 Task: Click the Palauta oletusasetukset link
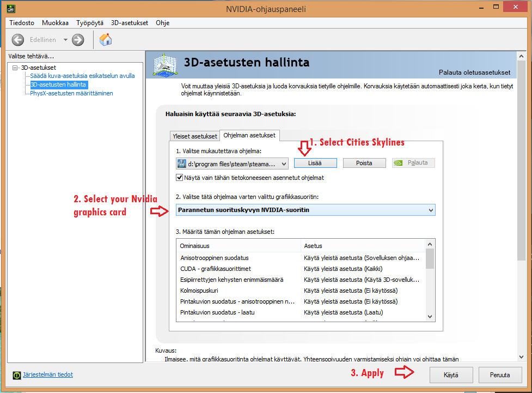click(474, 72)
